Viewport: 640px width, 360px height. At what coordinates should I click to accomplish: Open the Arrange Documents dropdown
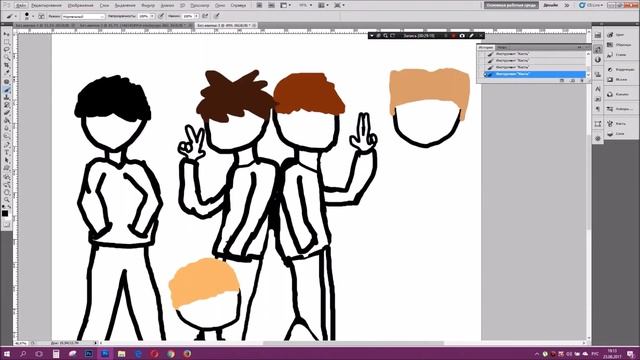[323, 5]
